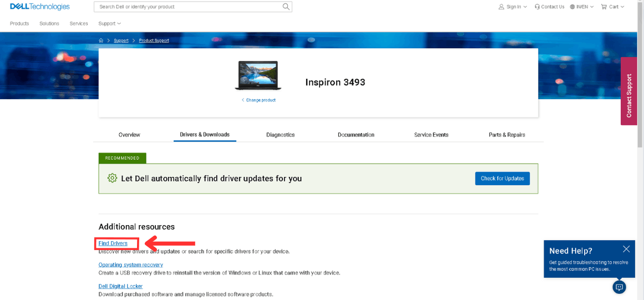This screenshot has height=300, width=644.
Task: Click the Change product link
Action: 258,100
